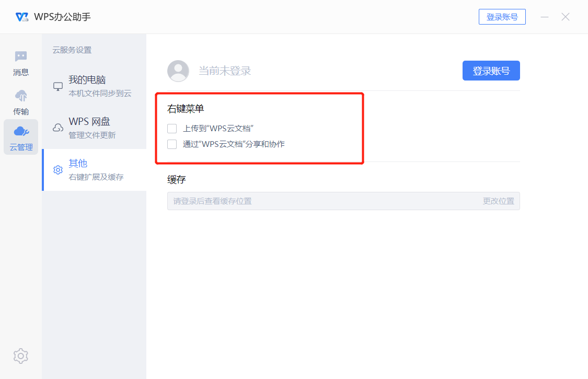Click the 缓存 heading
588x379 pixels.
(177, 179)
